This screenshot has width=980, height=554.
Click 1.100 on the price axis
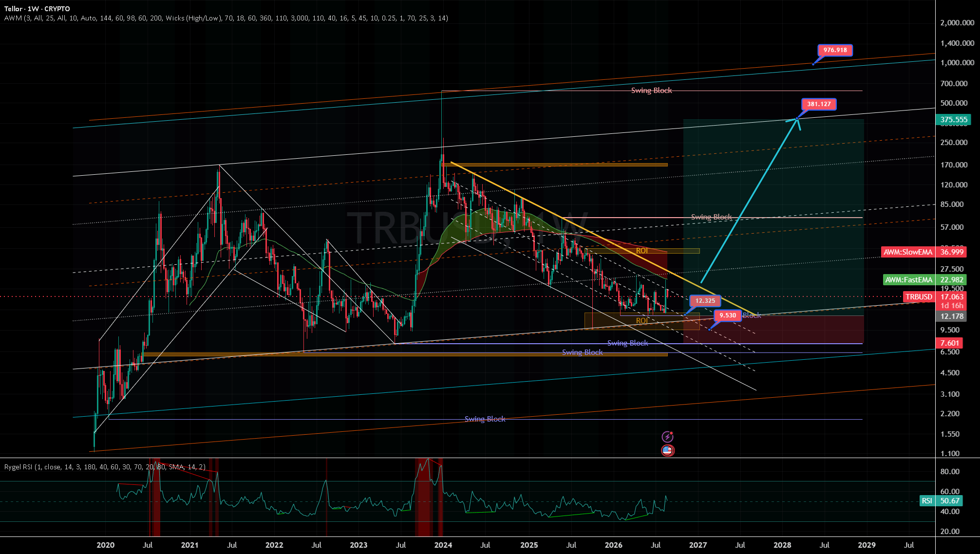tap(950, 454)
